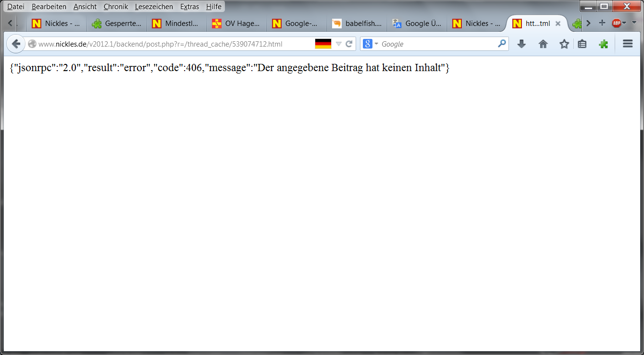The image size is (644, 355).
Task: Expand the address bar history dropdown
Action: click(338, 44)
